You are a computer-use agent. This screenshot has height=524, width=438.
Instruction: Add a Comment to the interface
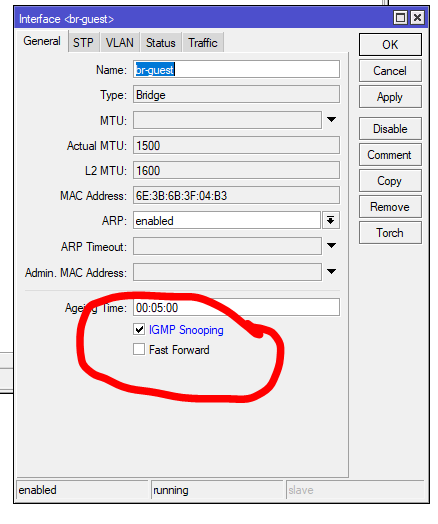(x=390, y=155)
